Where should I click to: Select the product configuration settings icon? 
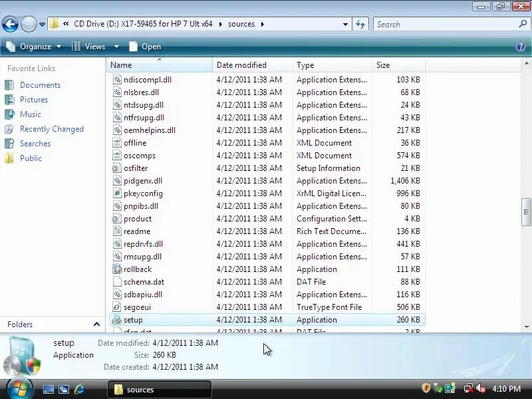click(117, 219)
